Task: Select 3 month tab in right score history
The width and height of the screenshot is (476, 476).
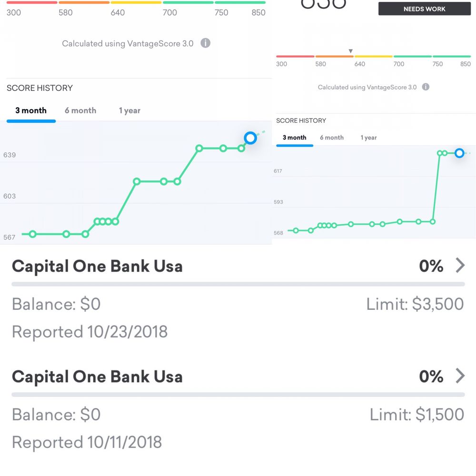Action: click(295, 138)
